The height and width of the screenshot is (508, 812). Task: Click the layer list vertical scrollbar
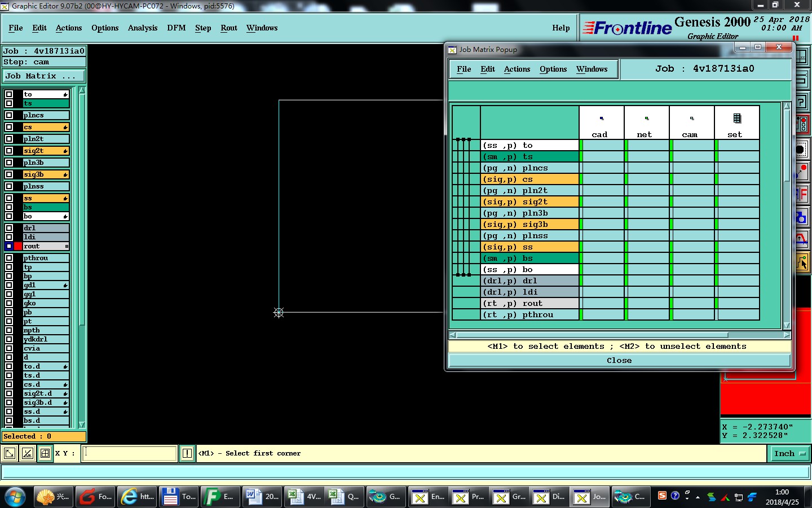[x=82, y=209]
